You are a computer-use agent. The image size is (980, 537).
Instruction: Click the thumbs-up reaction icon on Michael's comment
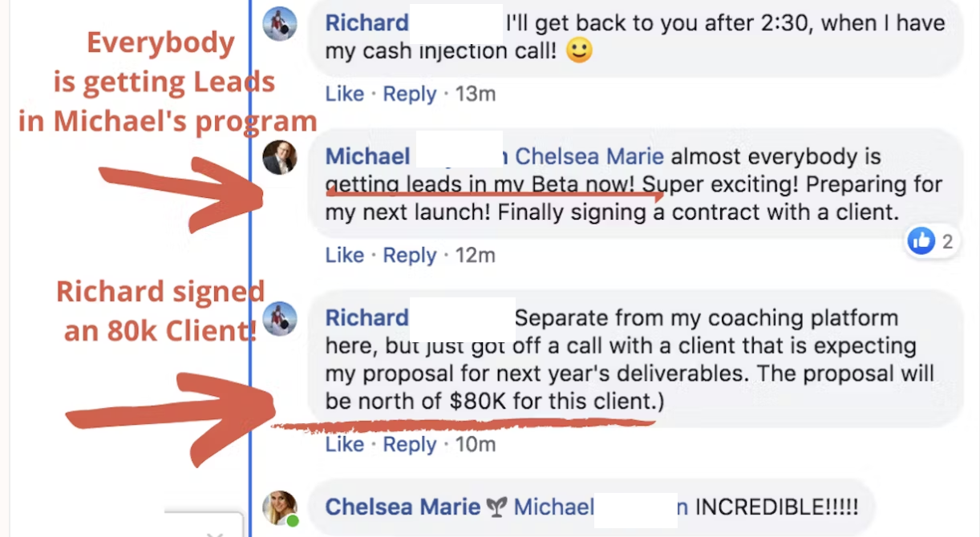point(921,241)
